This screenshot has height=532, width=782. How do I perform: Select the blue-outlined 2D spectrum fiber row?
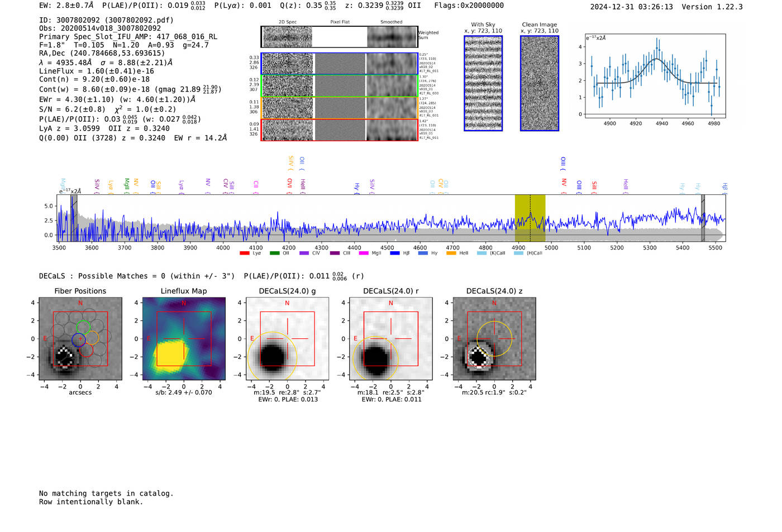pyautogui.click(x=339, y=64)
